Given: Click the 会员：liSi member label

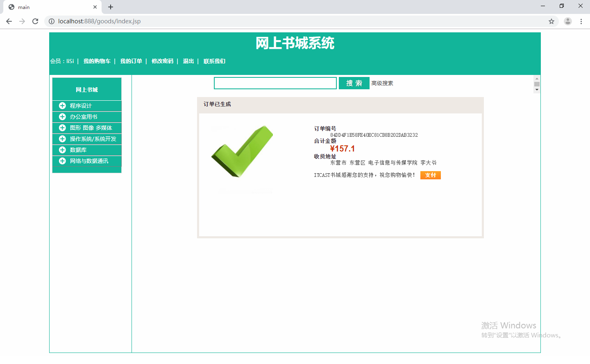Looking at the screenshot, I should (x=62, y=61).
